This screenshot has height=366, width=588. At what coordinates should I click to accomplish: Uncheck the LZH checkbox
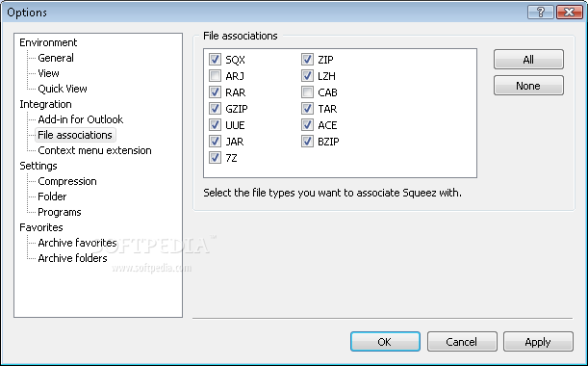pos(307,76)
